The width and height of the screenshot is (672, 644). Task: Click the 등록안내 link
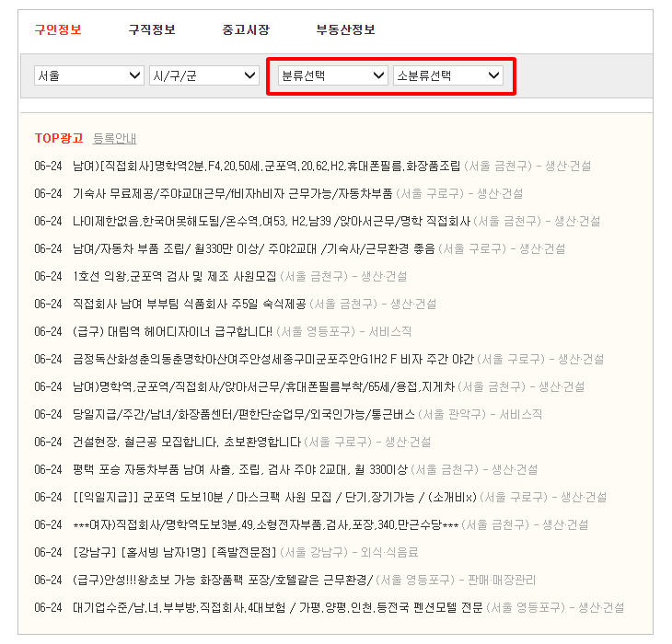(x=114, y=138)
